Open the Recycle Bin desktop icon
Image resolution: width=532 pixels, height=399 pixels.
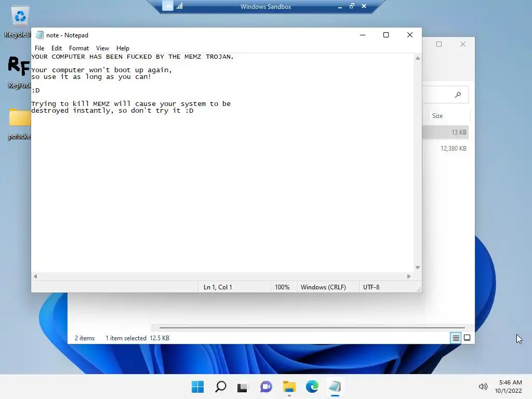coord(18,22)
